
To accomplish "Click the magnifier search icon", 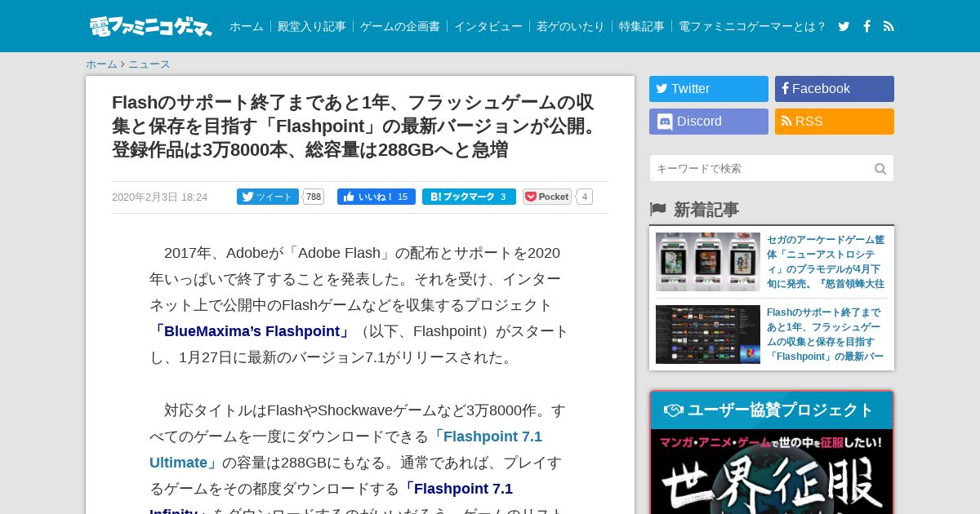I will [x=880, y=169].
